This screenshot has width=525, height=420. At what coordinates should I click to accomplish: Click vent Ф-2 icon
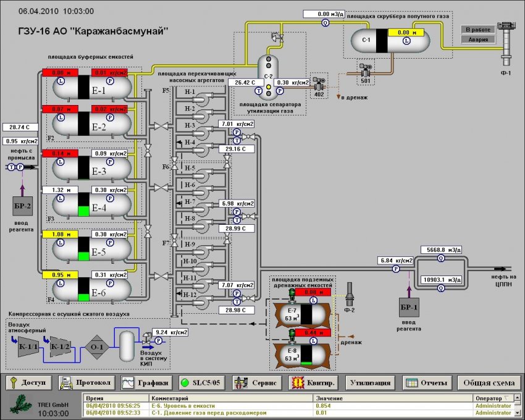coord(349,295)
